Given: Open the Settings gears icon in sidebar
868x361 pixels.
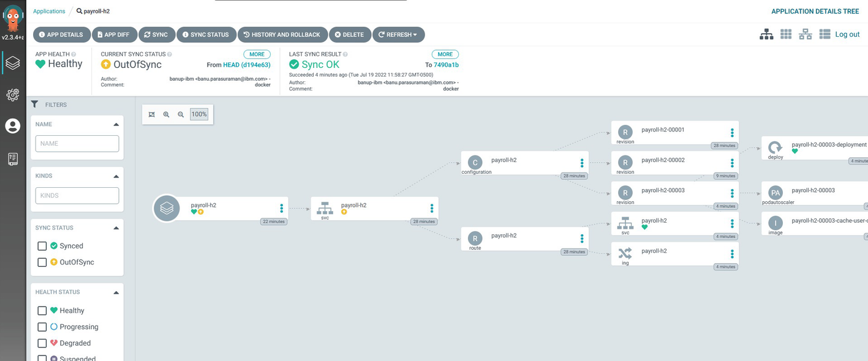Looking at the screenshot, I should tap(13, 95).
